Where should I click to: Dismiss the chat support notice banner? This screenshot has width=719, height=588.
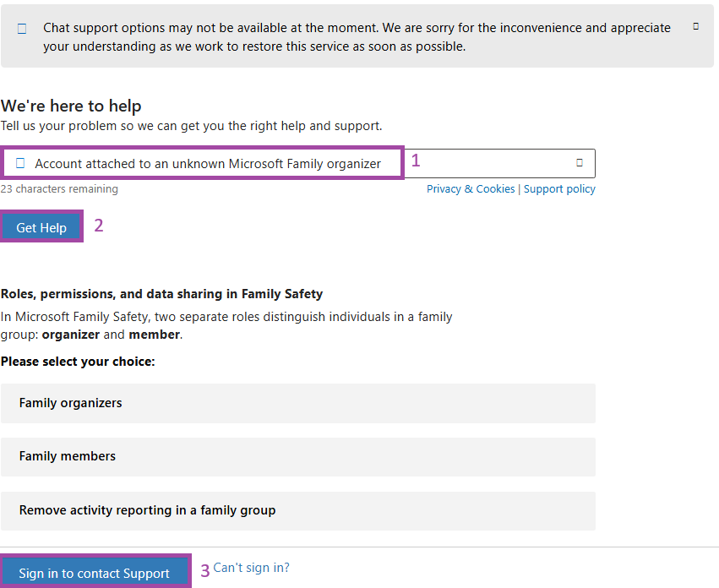coord(695,26)
